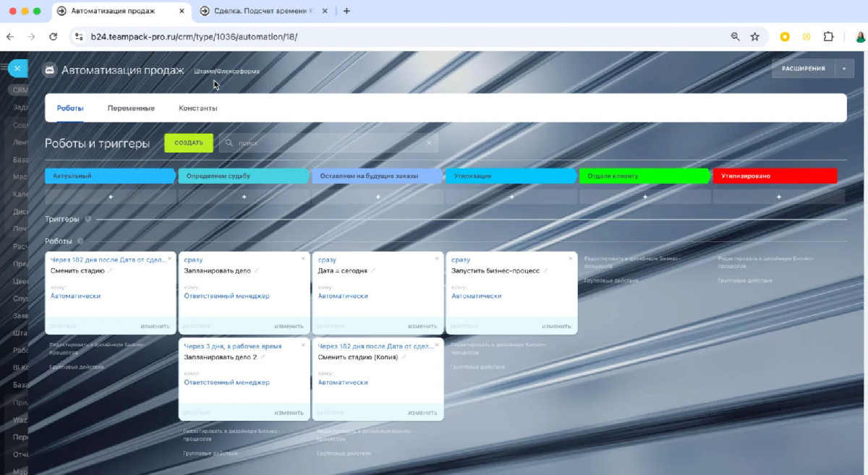Open the "Ответственный менеджер" selector in "Запланировать дело"
The image size is (868, 475).
[226, 296]
